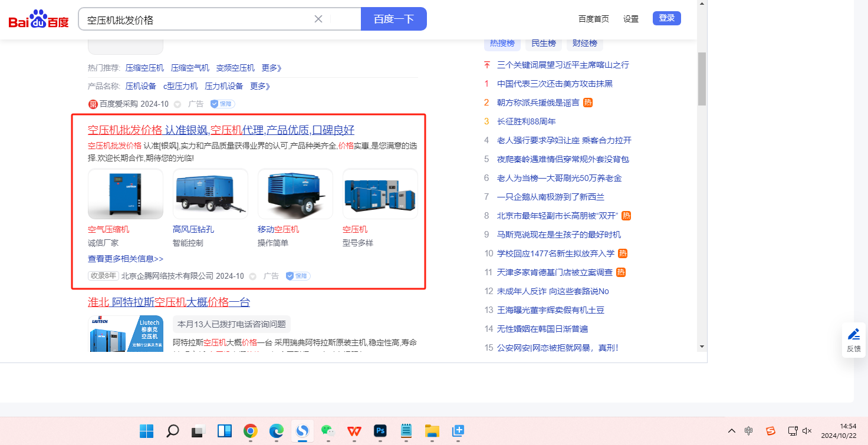Click the c型压力机 product link
The width and height of the screenshot is (868, 445).
pos(180,86)
